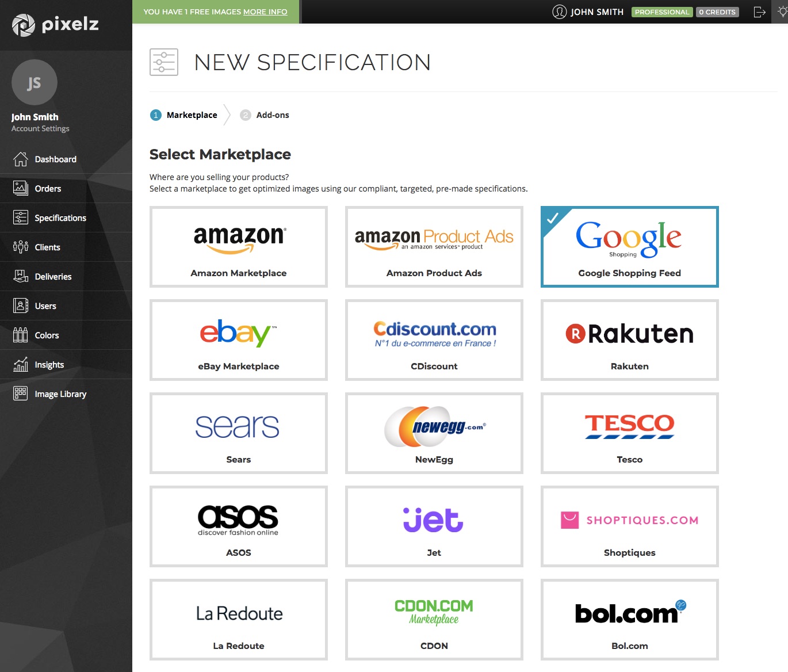Select the Colors swatches icon
Image resolution: width=788 pixels, height=672 pixels.
(x=21, y=335)
